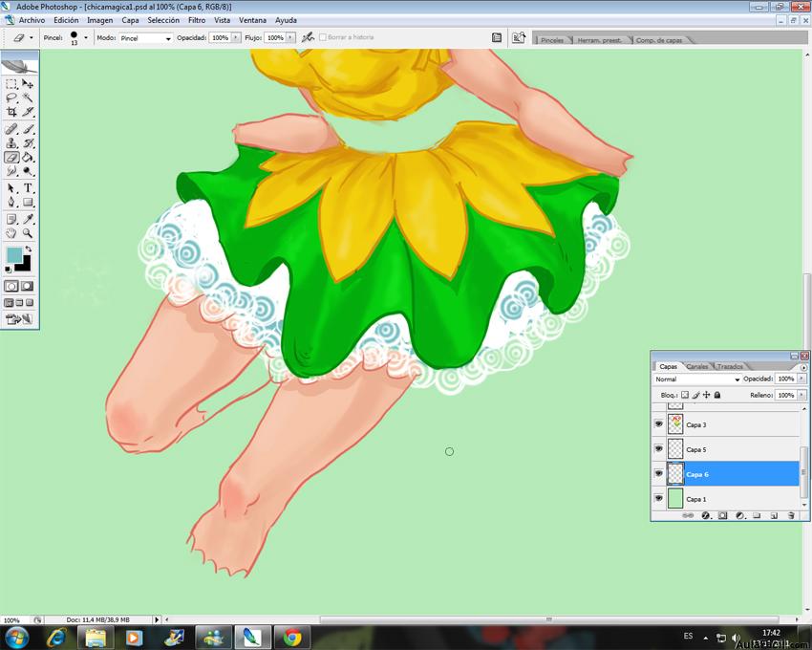Toggle the Brushes palette icon in options bar
This screenshot has height=650, width=812.
point(497,37)
